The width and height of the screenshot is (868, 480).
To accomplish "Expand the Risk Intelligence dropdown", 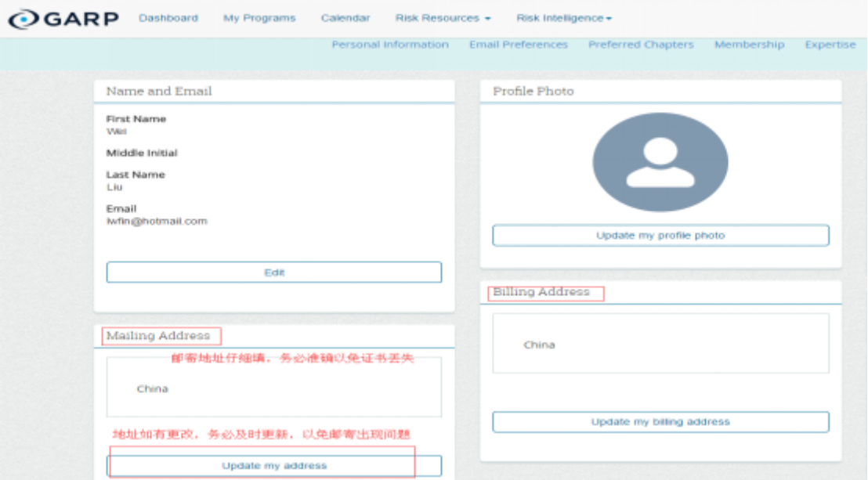I will click(x=564, y=18).
